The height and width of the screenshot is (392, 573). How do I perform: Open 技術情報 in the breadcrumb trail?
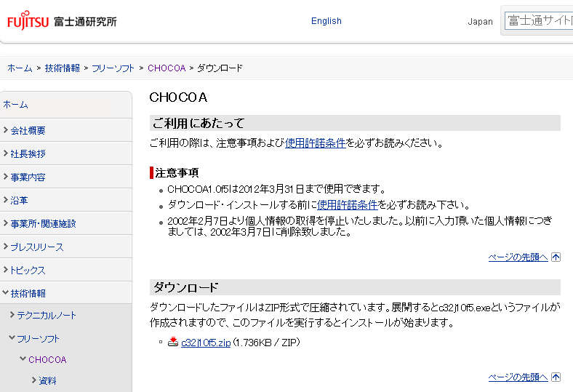[x=64, y=68]
